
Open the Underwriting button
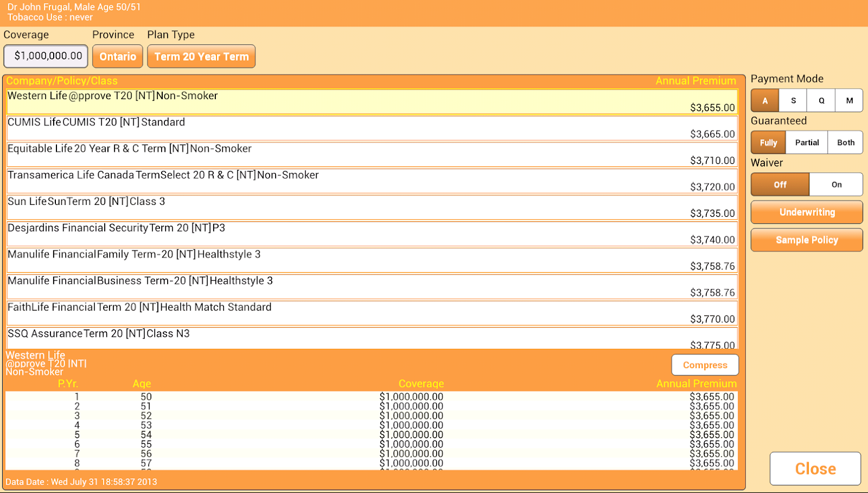point(807,212)
